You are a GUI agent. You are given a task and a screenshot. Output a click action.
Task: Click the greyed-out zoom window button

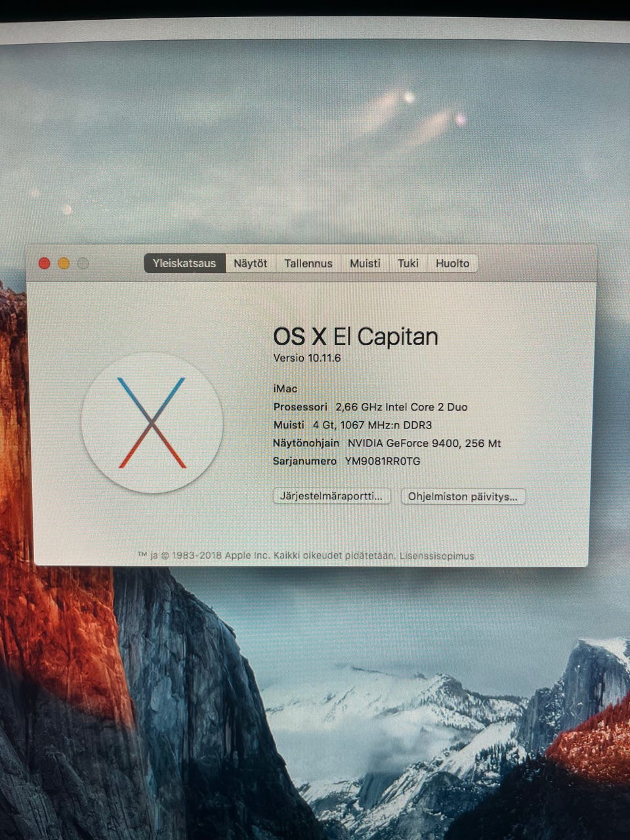click(83, 263)
